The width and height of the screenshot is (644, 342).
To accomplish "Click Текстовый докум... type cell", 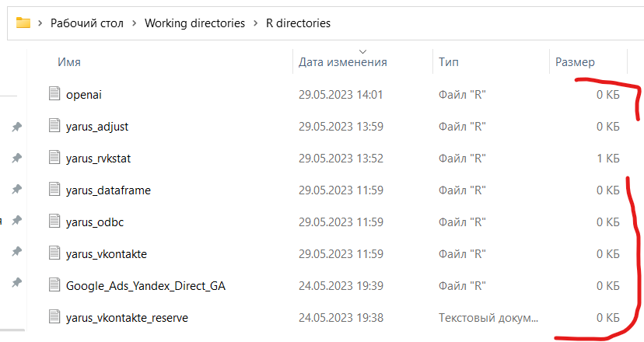I will (488, 318).
